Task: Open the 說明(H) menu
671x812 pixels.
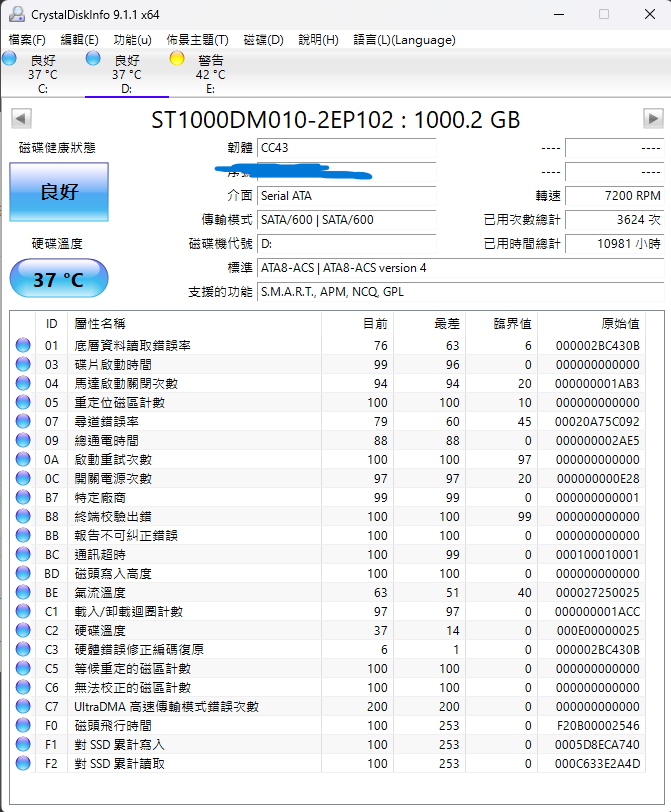Action: click(x=318, y=40)
